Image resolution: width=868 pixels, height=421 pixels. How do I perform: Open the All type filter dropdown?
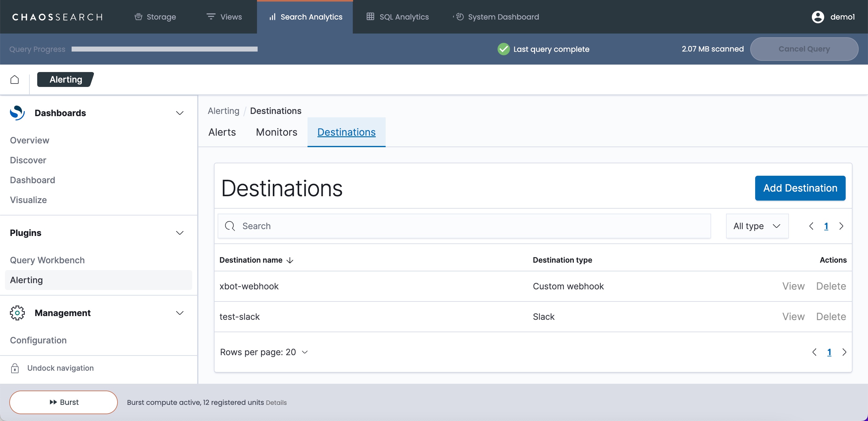[x=757, y=226]
